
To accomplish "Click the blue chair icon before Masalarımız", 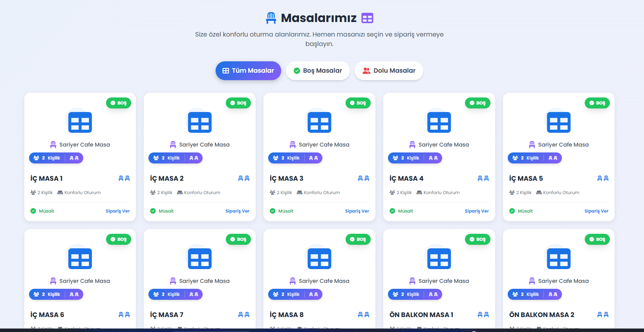I will (271, 18).
